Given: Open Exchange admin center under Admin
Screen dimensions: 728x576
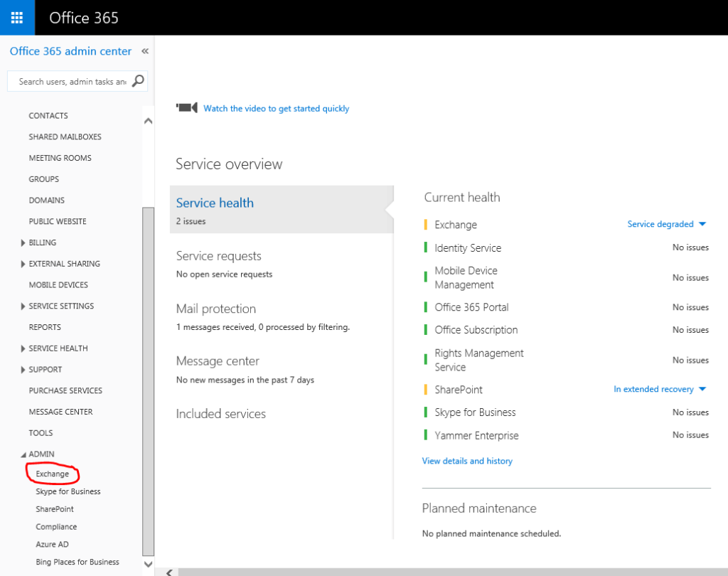Looking at the screenshot, I should point(53,474).
